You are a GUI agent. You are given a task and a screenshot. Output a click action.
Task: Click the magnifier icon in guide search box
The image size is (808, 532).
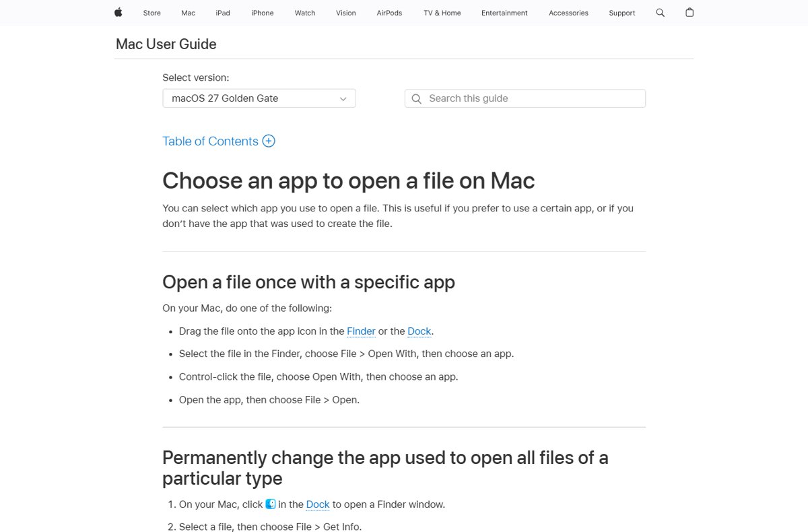[417, 98]
